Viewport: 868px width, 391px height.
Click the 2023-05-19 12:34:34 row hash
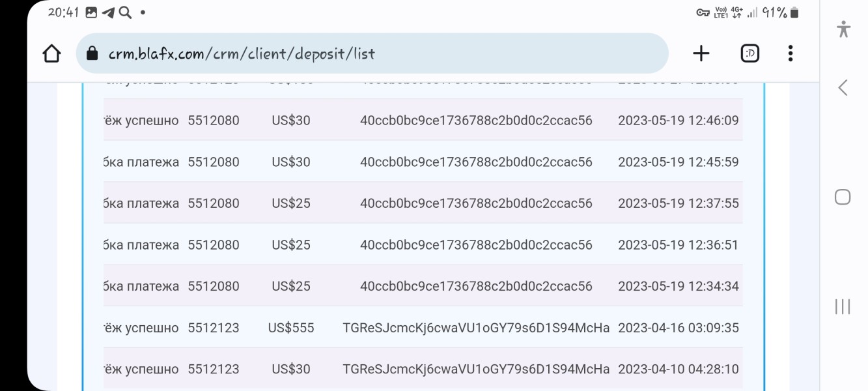pyautogui.click(x=476, y=286)
